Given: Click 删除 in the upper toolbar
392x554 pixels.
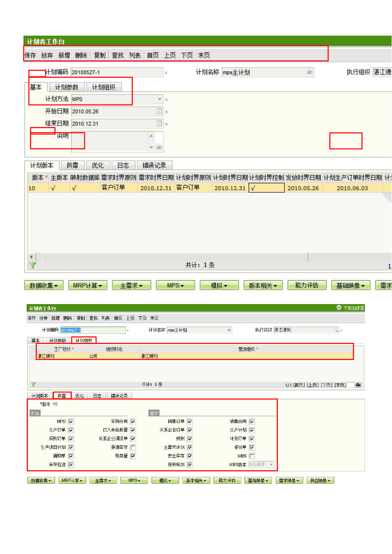Looking at the screenshot, I should pyautogui.click(x=81, y=55).
